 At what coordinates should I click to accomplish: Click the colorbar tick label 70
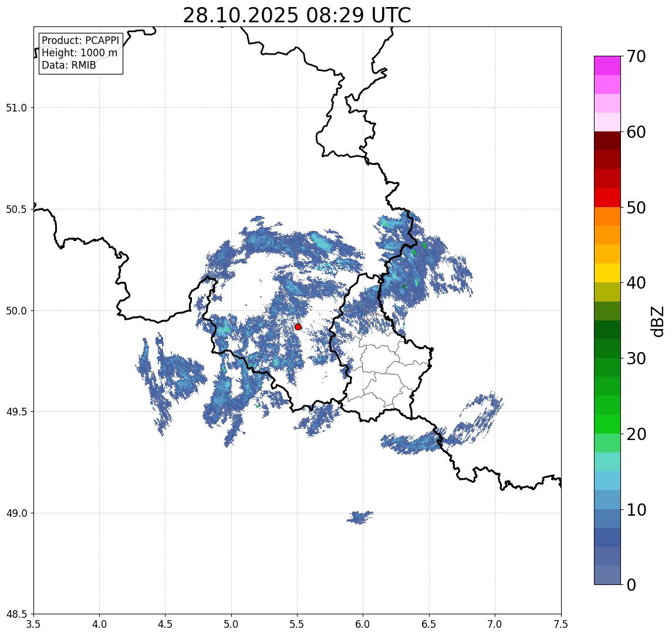[636, 56]
